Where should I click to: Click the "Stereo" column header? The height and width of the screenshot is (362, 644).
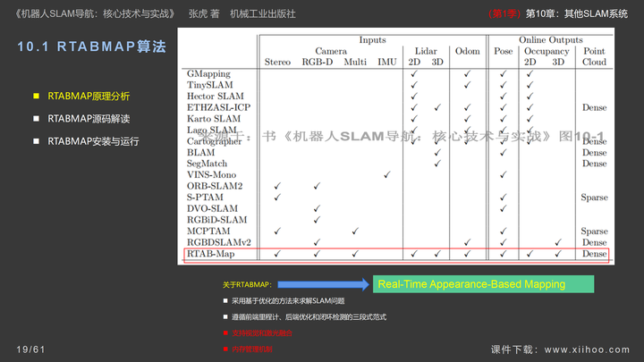tap(277, 62)
